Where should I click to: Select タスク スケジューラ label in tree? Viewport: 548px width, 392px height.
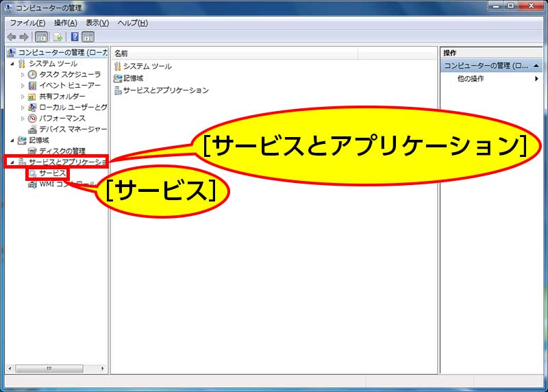tap(70, 75)
